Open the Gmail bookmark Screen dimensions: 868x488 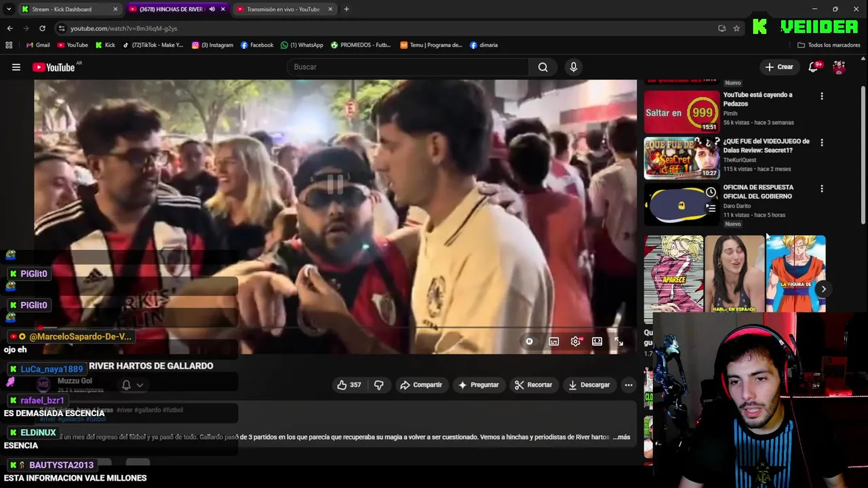pos(38,45)
